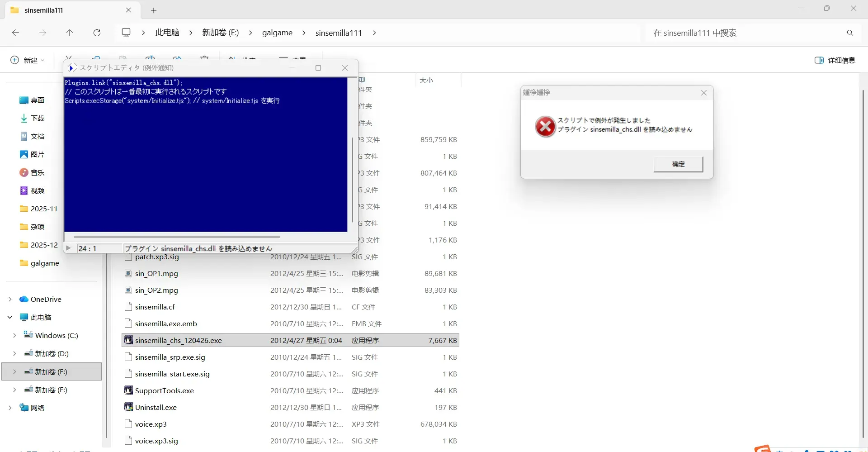This screenshot has height=452, width=868.
Task: Click the run arrow in script editor status bar
Action: click(69, 248)
